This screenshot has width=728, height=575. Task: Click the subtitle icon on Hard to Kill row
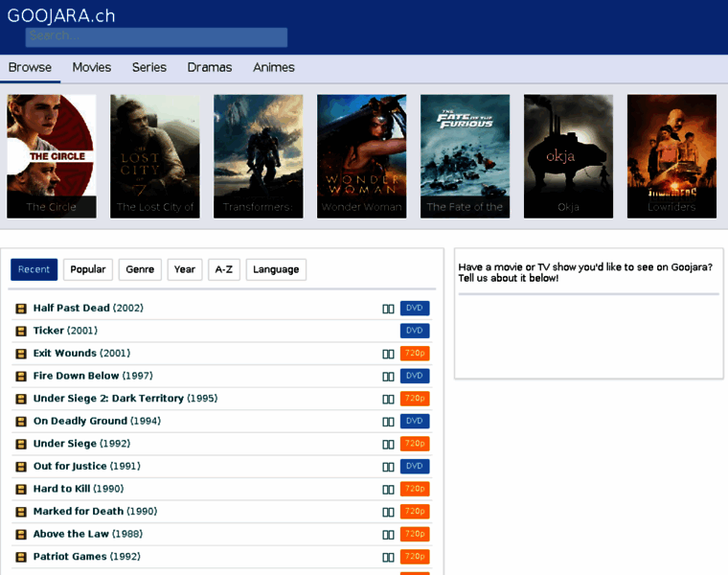pyautogui.click(x=388, y=490)
